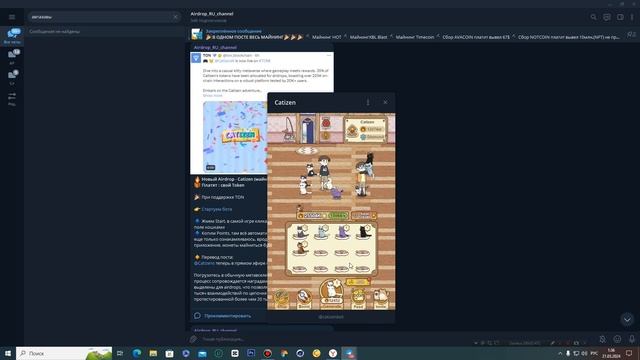Image resolution: width=640 pixels, height=360 pixels.
Task: Click the Стартуем бота link
Action: click(216, 209)
